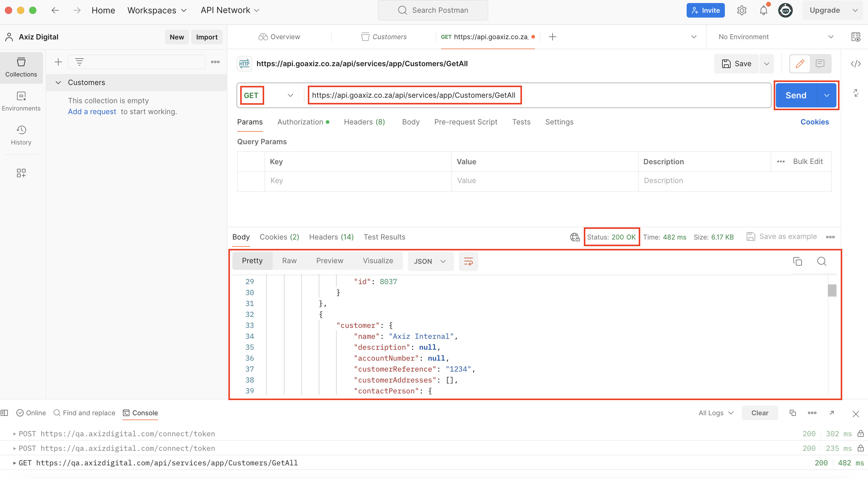Open Settings gear icon
The width and height of the screenshot is (868, 479).
[742, 10]
